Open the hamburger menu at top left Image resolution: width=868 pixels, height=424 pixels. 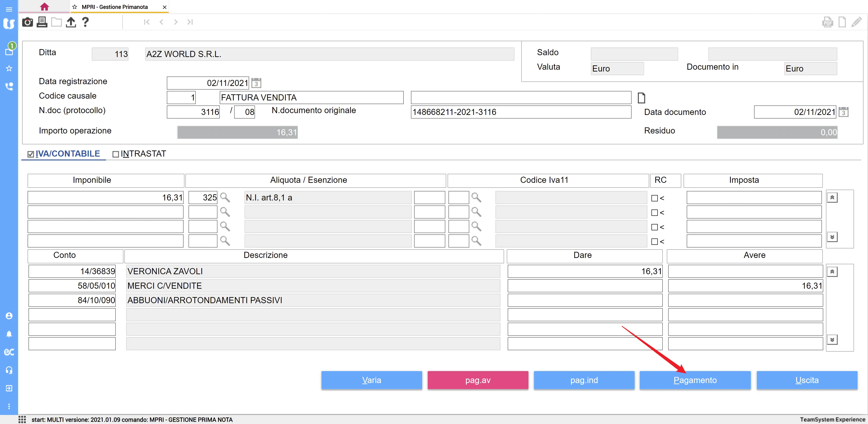click(9, 9)
